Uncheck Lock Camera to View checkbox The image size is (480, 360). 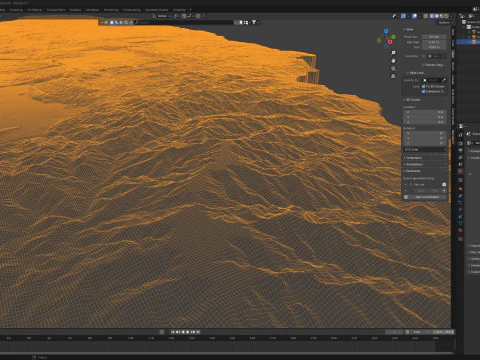click(423, 92)
